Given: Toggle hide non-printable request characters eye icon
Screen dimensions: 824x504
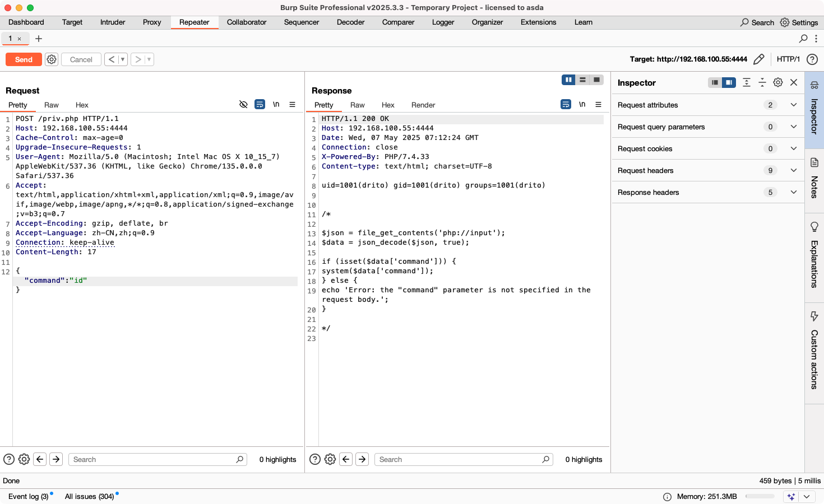Looking at the screenshot, I should [243, 104].
